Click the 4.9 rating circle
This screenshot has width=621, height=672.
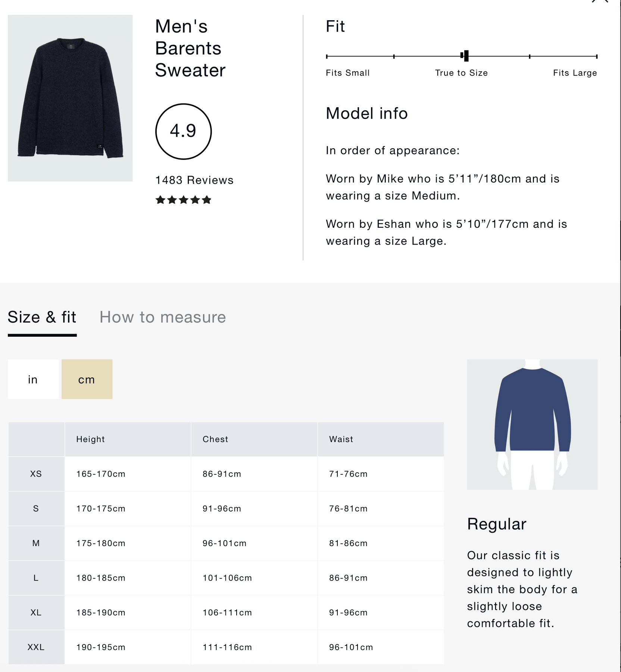183,131
